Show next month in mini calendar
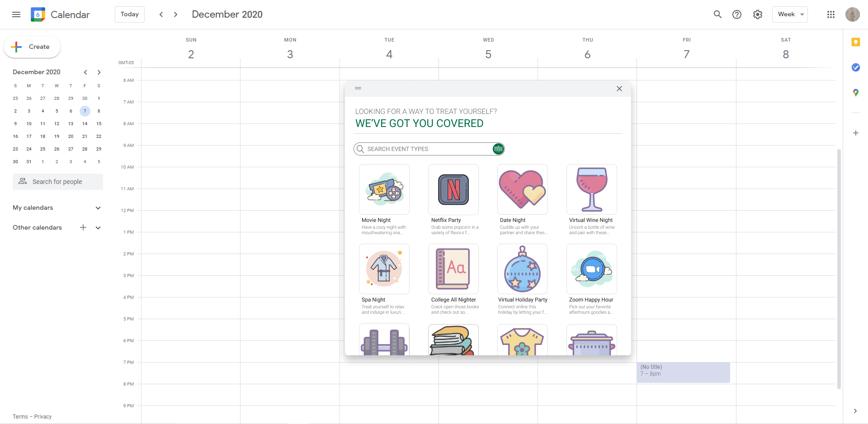868x424 pixels. [x=99, y=72]
